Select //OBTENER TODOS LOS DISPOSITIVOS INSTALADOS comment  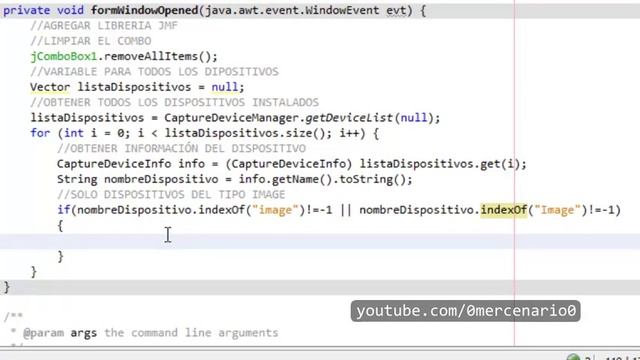[x=174, y=102]
